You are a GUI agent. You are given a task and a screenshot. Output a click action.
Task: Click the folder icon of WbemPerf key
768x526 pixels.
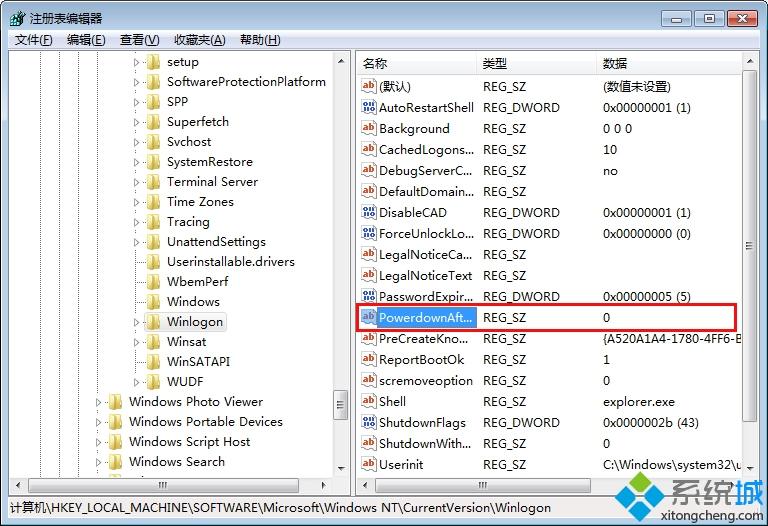coord(153,282)
